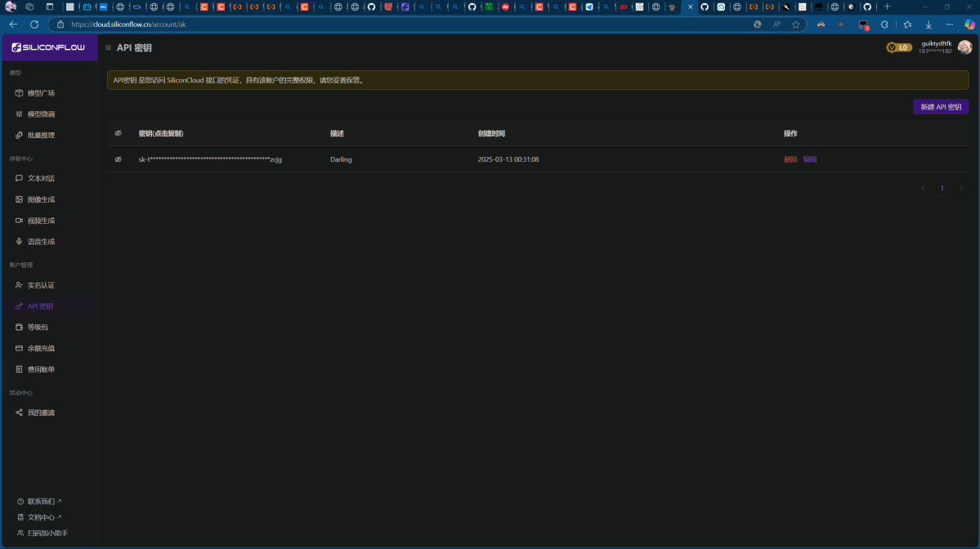Delete the Darling key via the 删除 link

click(x=790, y=159)
